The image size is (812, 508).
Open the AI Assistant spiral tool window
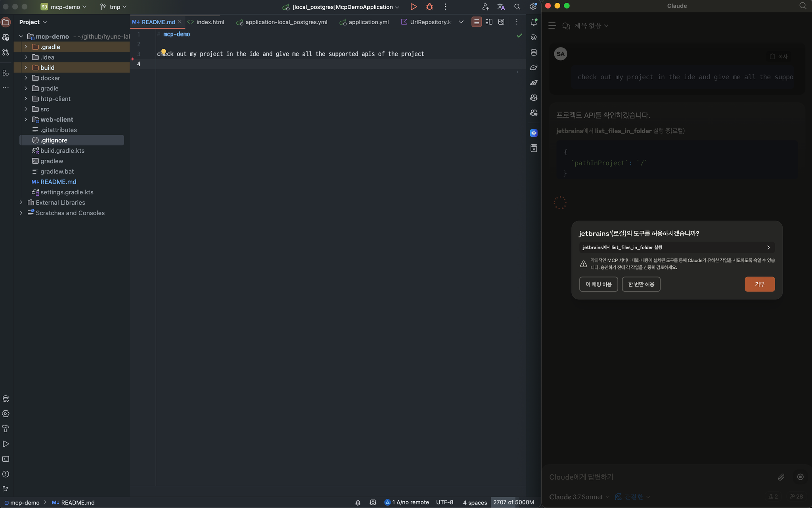(x=534, y=37)
